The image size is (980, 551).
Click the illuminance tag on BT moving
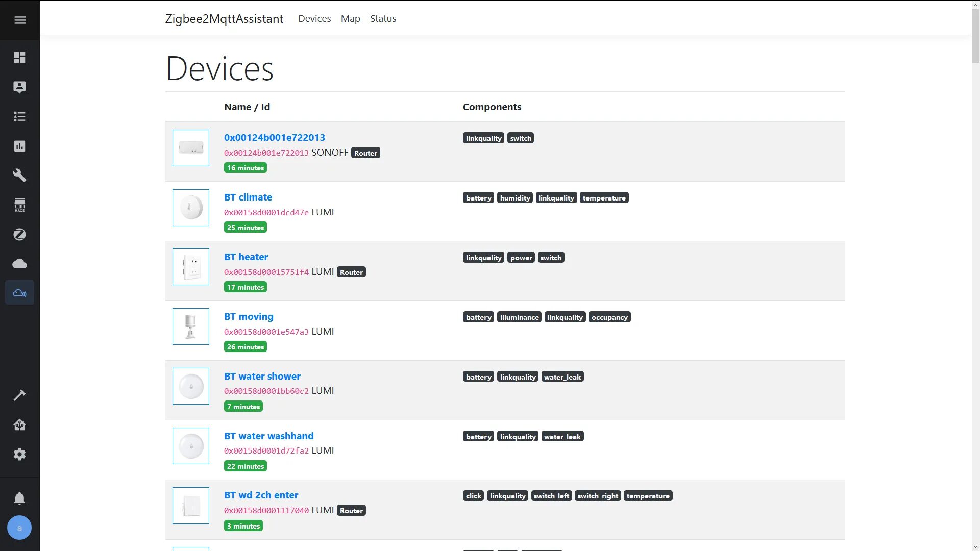tap(519, 317)
